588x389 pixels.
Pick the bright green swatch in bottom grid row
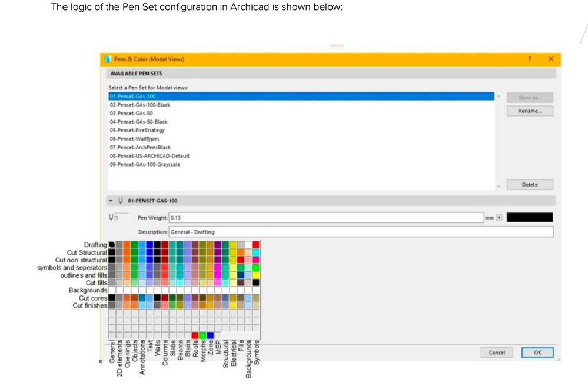click(x=203, y=335)
